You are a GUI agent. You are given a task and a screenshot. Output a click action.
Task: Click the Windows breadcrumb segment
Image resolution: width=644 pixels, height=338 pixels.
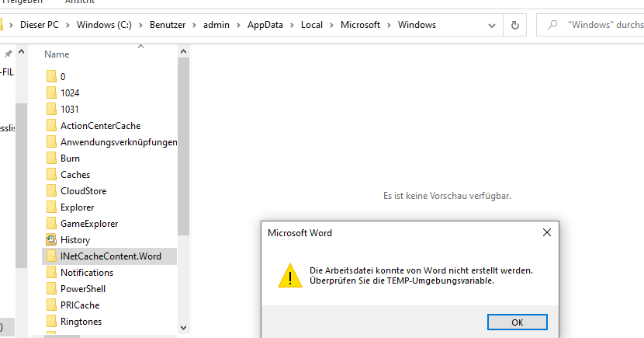(417, 25)
